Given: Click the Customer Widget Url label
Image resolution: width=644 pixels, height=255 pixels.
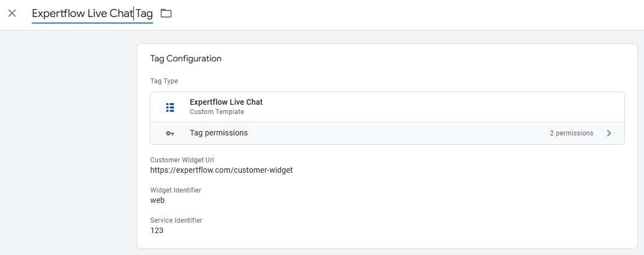Looking at the screenshot, I should 182,160.
